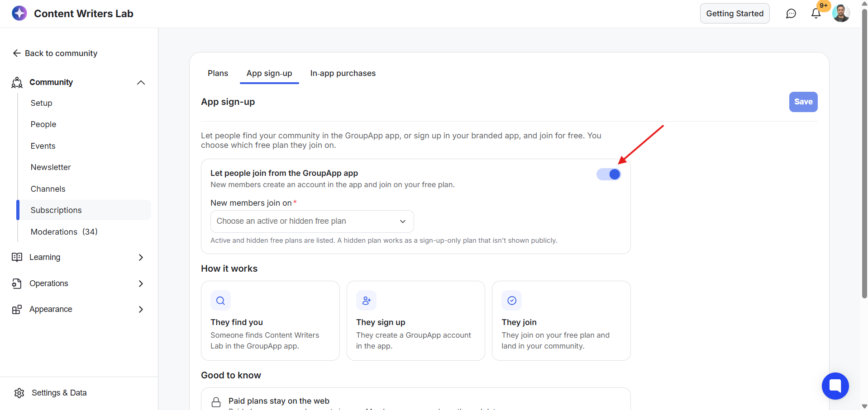Click the Save button
868x410 pixels.
coord(803,102)
